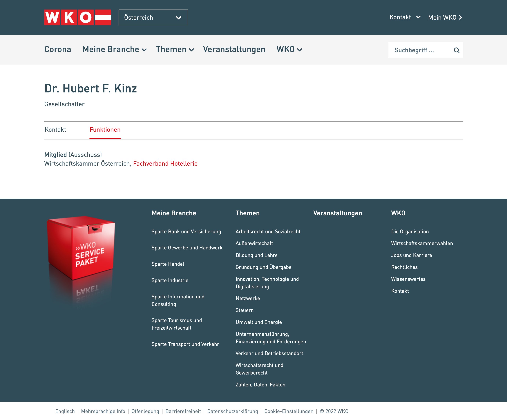Open the Österreich region dropdown
Image resolution: width=507 pixels, height=420 pixels.
pos(153,17)
